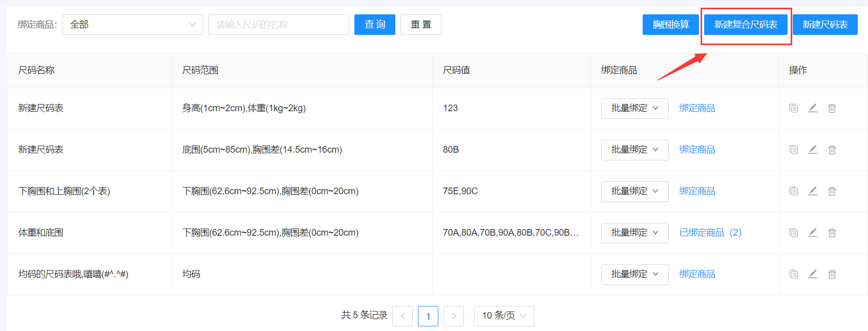Select the 70A,80A,70B,90A size value cell
Image resolution: width=868 pixels, height=331 pixels.
511,233
